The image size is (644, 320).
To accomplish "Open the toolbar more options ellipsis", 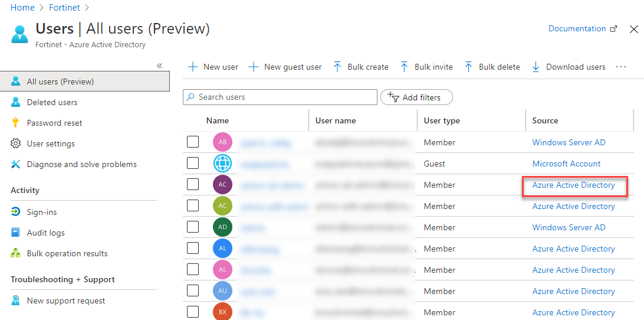I will [x=621, y=67].
